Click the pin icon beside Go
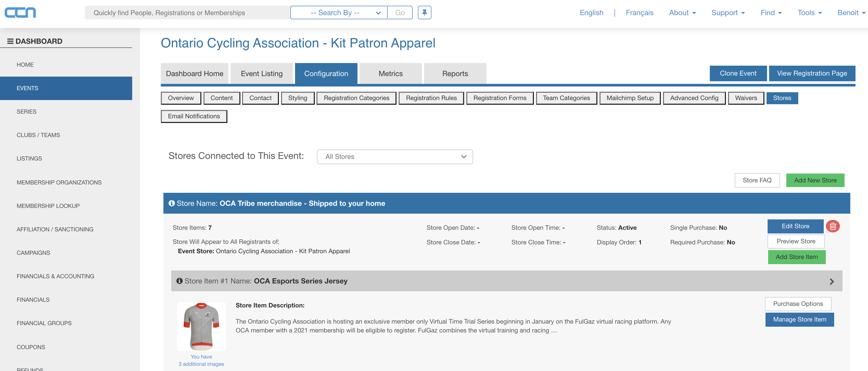The image size is (868, 371). coord(424,13)
